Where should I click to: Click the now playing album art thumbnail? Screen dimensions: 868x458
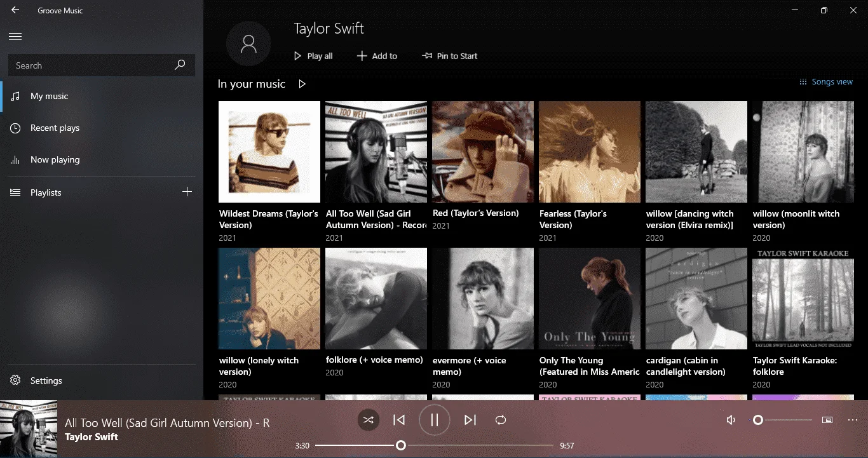click(29, 429)
